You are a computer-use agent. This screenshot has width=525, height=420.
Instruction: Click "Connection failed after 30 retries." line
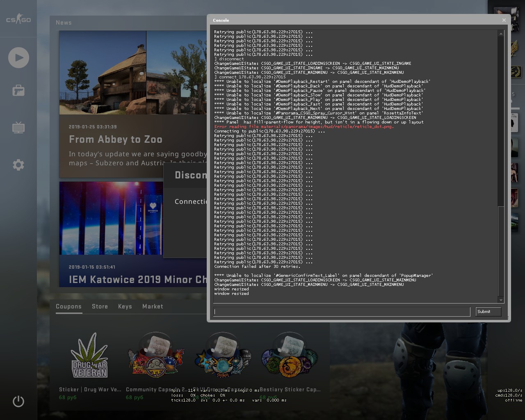click(x=257, y=267)
